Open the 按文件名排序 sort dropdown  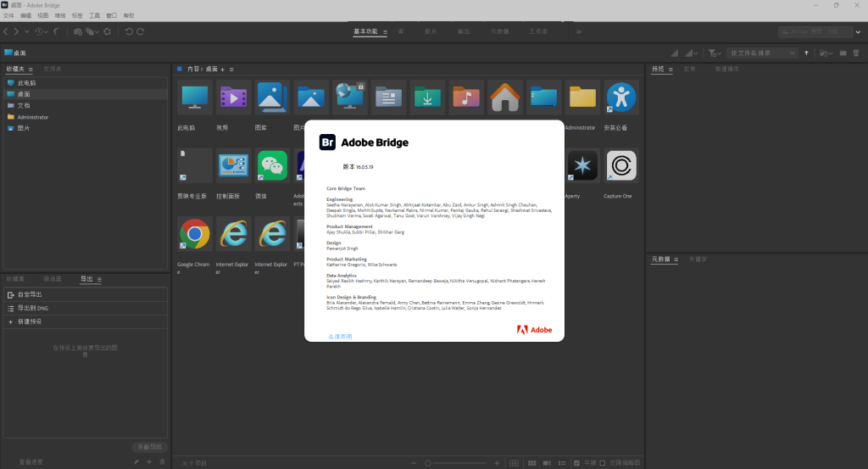[762, 53]
